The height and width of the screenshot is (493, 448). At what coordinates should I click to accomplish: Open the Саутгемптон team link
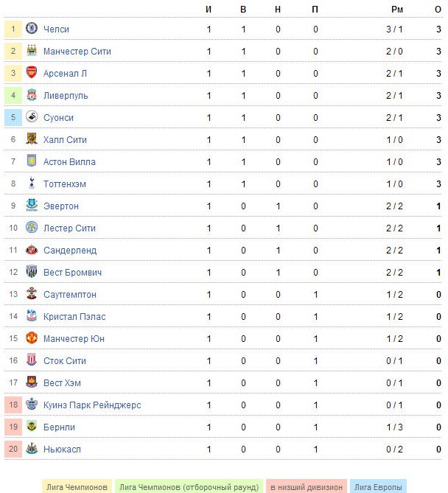click(70, 295)
